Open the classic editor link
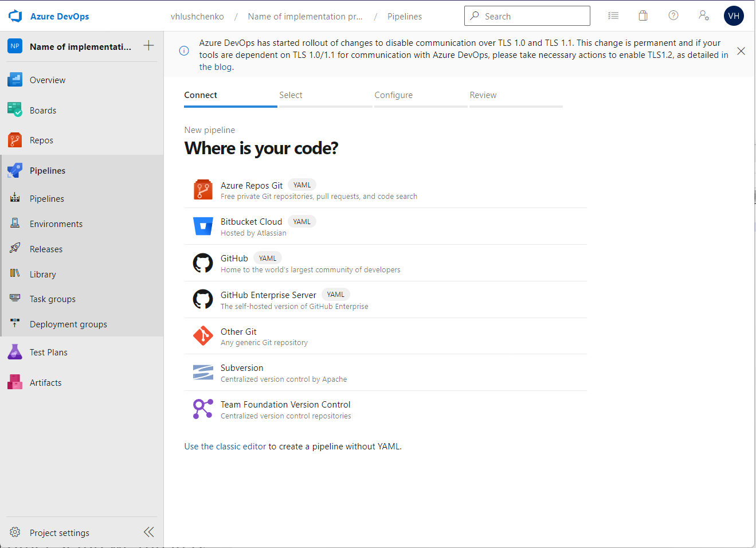Image resolution: width=756 pixels, height=548 pixels. click(224, 446)
